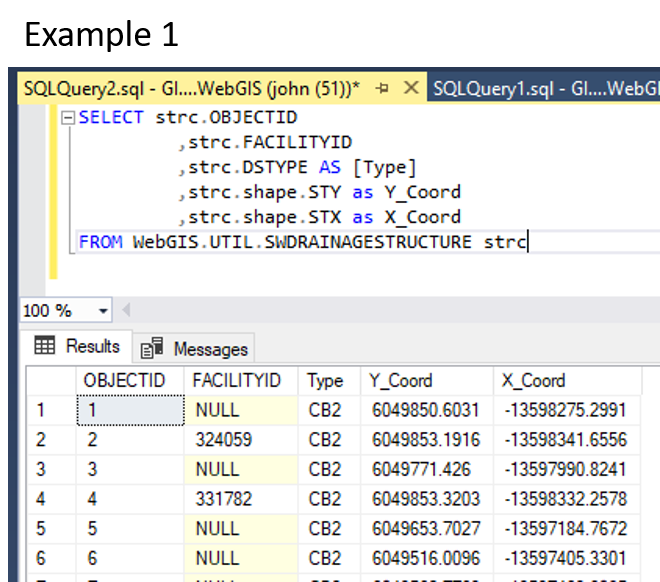
Task: Click X_Coord cell -13598332.2578
Action: point(567,499)
